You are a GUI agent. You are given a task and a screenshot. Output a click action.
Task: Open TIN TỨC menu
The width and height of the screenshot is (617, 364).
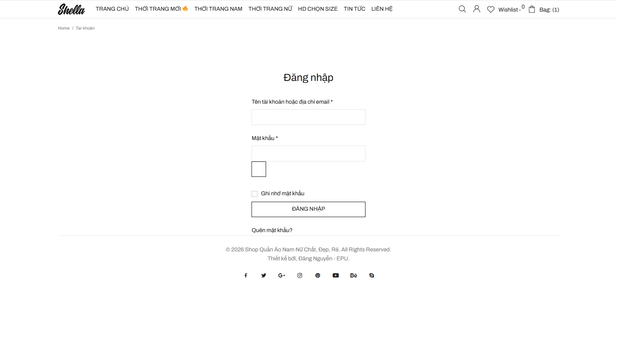(x=354, y=9)
